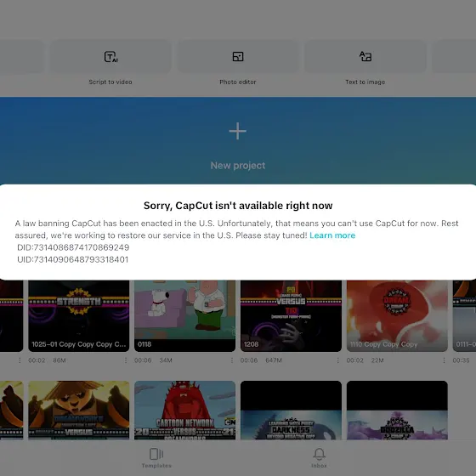The width and height of the screenshot is (476, 476).
Task: Open the 1208 Versus project thumbnail
Action: (291, 315)
